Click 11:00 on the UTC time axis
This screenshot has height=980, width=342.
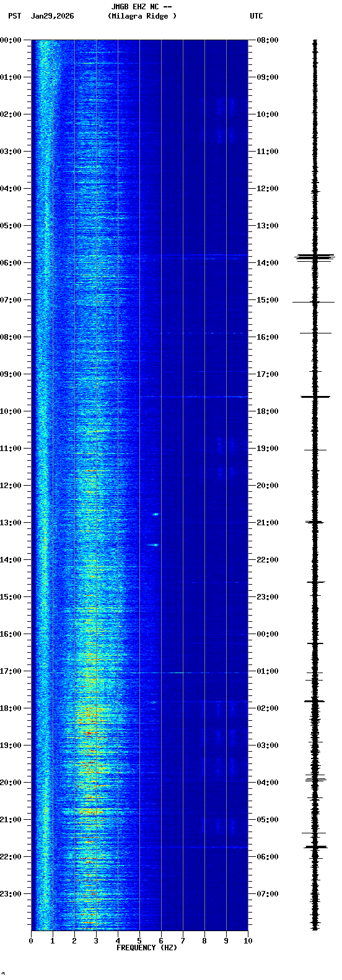click(x=268, y=152)
